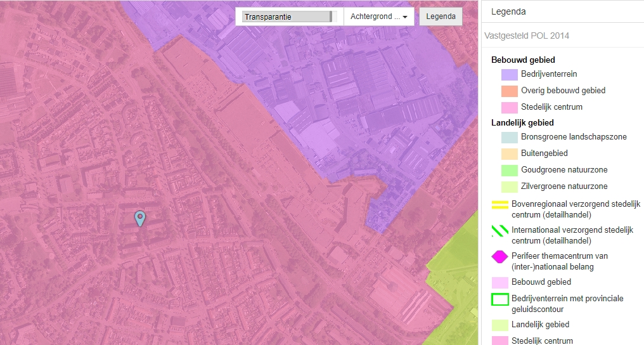Click the magenta Perifeer themacentrum hexagon icon
Viewport: 644px width, 345px height.
(x=500, y=256)
